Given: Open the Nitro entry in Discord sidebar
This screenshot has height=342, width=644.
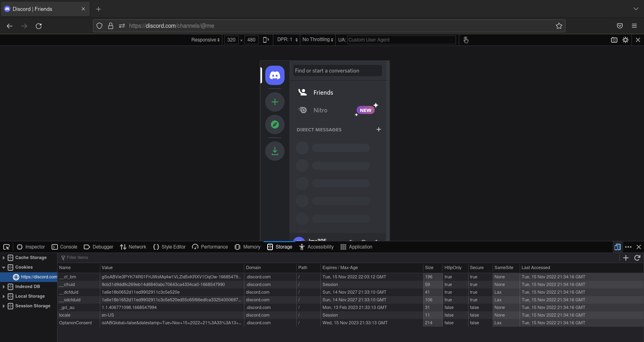Looking at the screenshot, I should [337, 110].
